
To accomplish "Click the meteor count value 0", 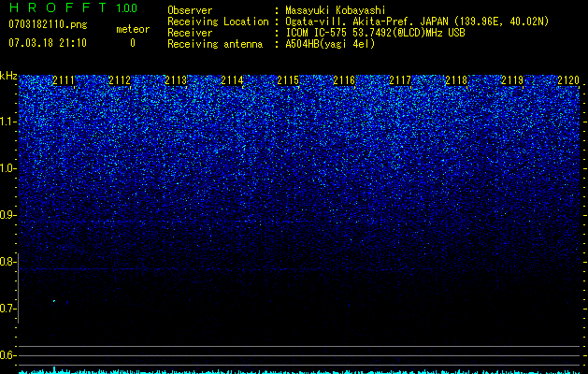I will click(133, 43).
